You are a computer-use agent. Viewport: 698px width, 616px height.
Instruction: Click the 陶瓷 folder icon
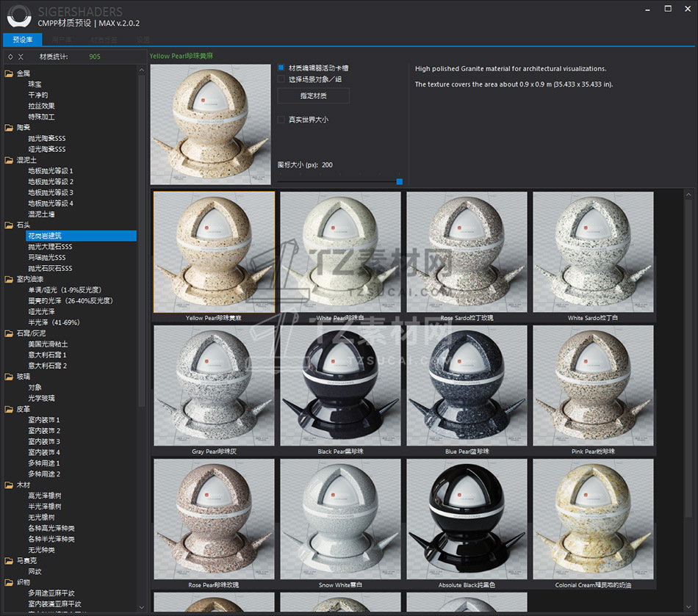9,128
